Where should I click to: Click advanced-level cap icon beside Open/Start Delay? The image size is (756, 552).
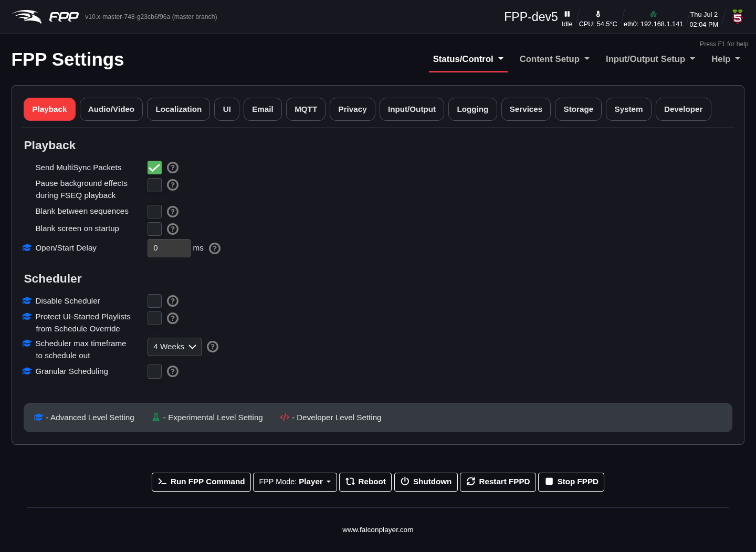point(27,247)
